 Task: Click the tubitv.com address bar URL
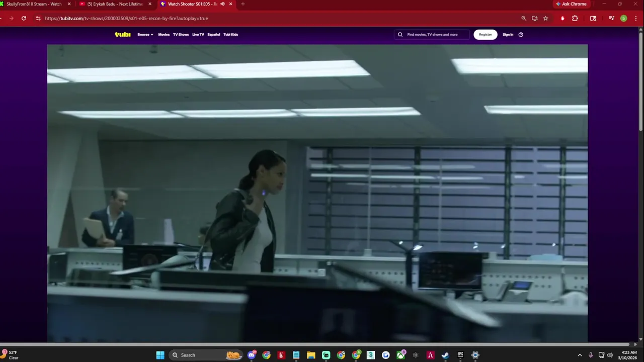pos(126,18)
